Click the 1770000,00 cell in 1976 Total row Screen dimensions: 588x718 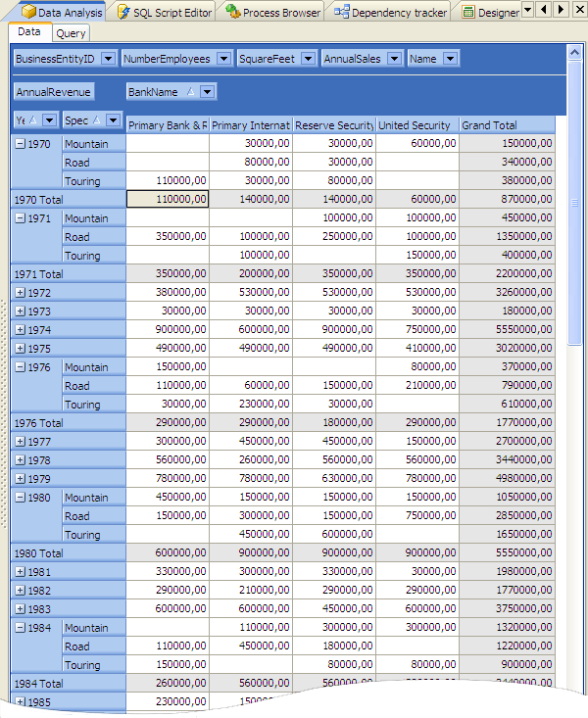(x=508, y=422)
